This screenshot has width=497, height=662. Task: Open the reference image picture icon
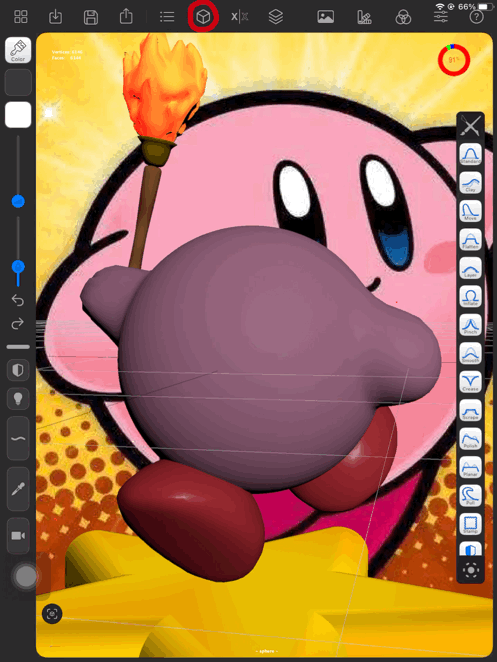point(326,17)
